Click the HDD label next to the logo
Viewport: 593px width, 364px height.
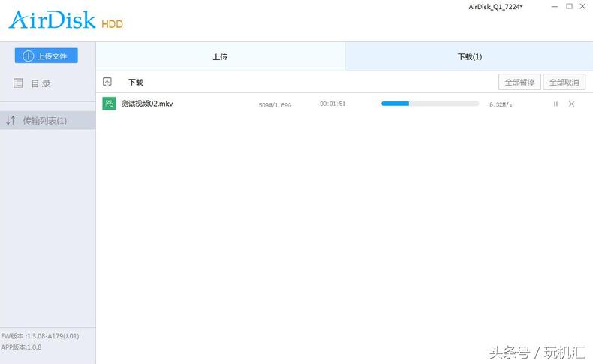113,24
